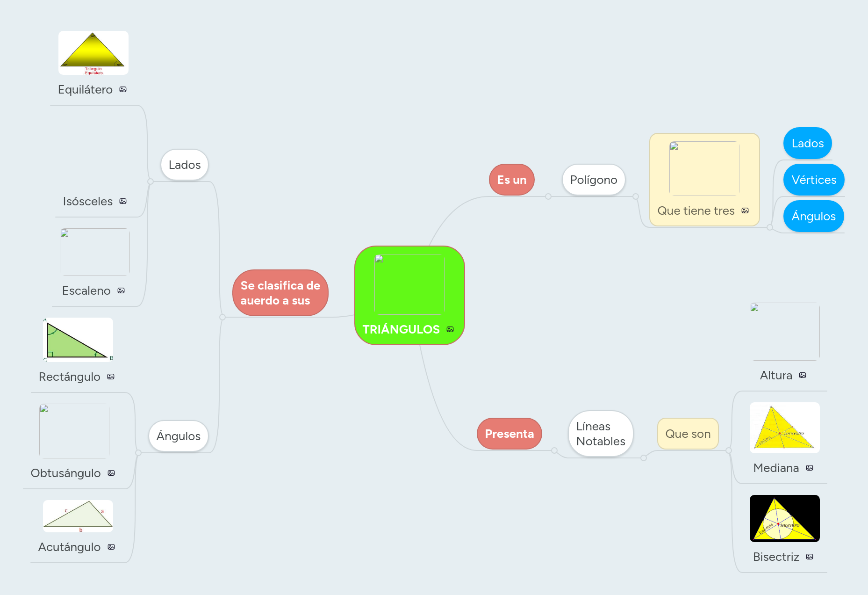The image size is (868, 595).
Task: Open the image icon beside Escaleno
Action: click(x=121, y=290)
